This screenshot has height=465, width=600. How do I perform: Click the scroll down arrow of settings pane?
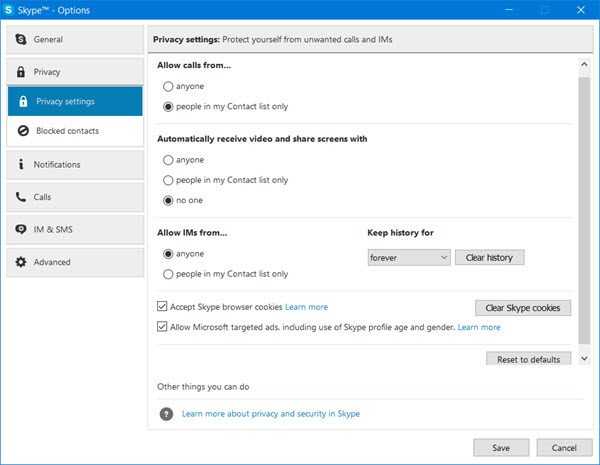[x=584, y=359]
